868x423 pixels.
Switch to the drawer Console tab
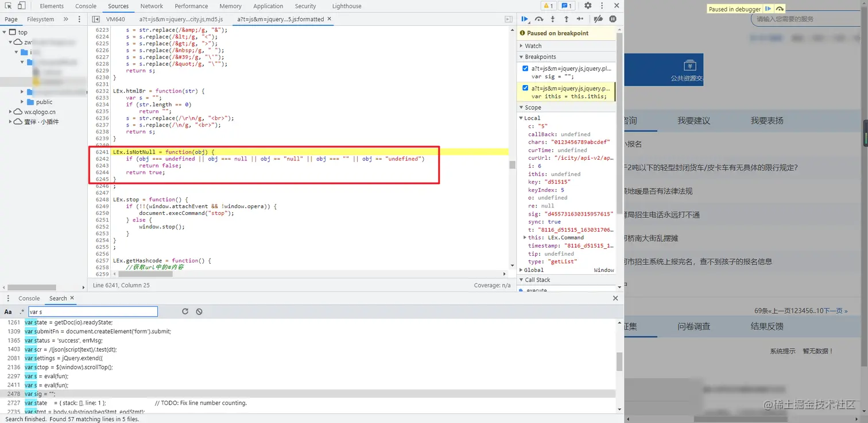(x=29, y=298)
